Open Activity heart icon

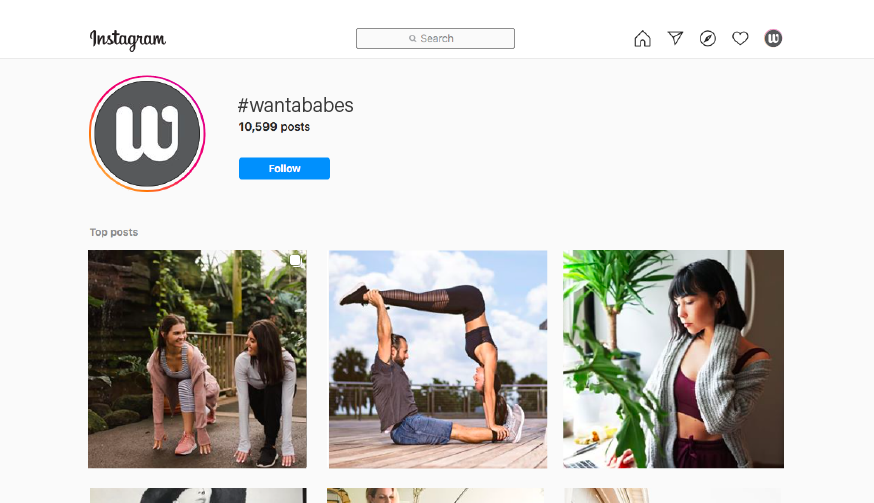pos(740,38)
